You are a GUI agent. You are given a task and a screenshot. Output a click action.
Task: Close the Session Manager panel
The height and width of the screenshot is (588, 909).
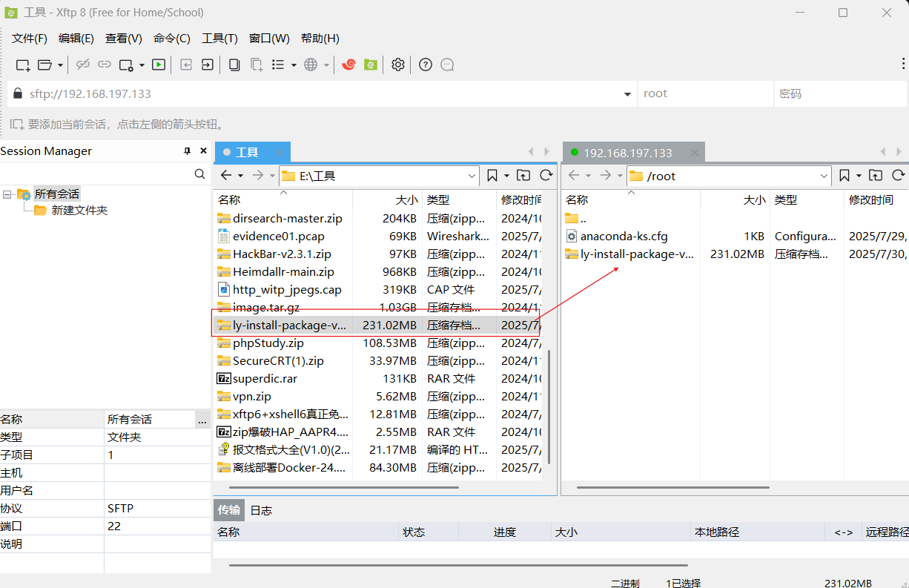tap(204, 151)
